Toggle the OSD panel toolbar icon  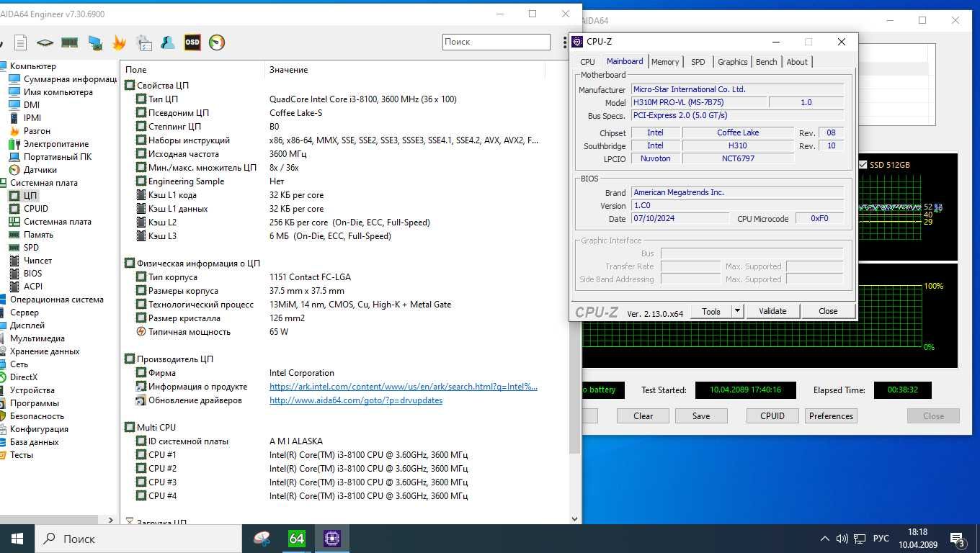click(192, 42)
